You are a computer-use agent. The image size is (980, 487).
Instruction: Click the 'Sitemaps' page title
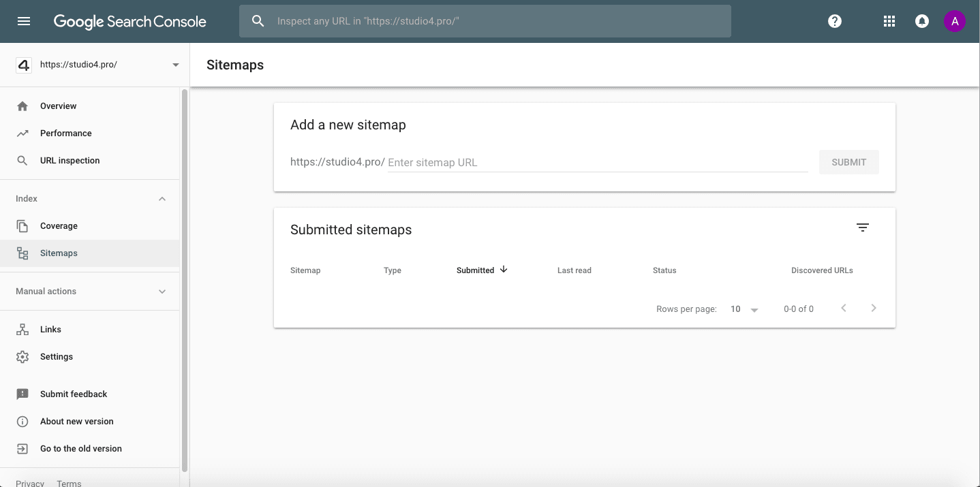tap(235, 65)
